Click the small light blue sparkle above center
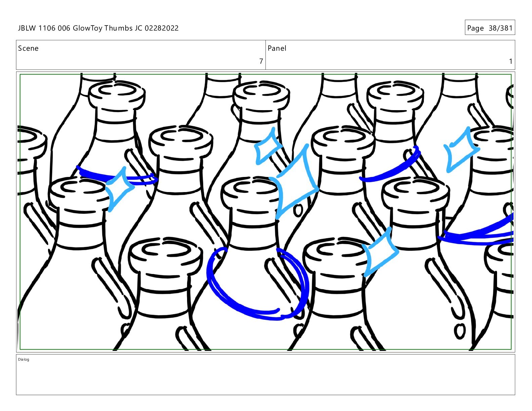The height and width of the screenshot is (411, 532). [x=268, y=147]
